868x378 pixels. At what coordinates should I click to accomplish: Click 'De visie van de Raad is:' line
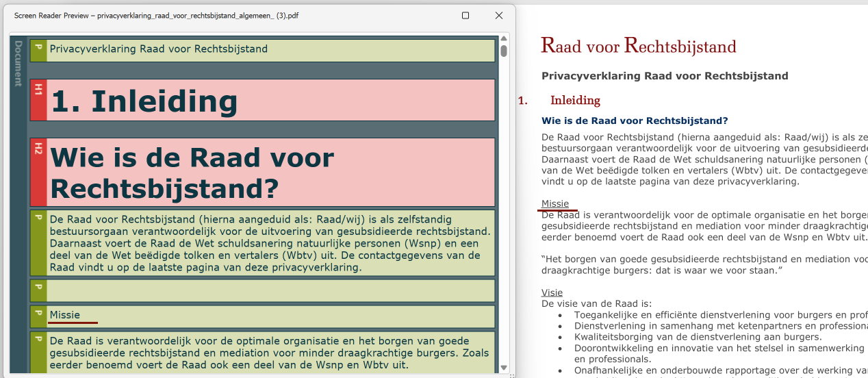pyautogui.click(x=597, y=303)
